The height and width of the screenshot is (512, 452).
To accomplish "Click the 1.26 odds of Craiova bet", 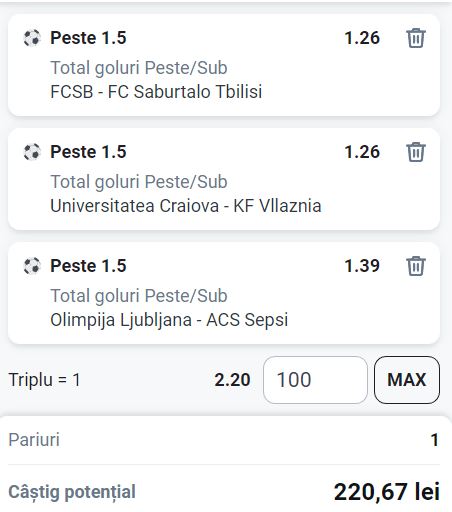I will click(362, 152).
